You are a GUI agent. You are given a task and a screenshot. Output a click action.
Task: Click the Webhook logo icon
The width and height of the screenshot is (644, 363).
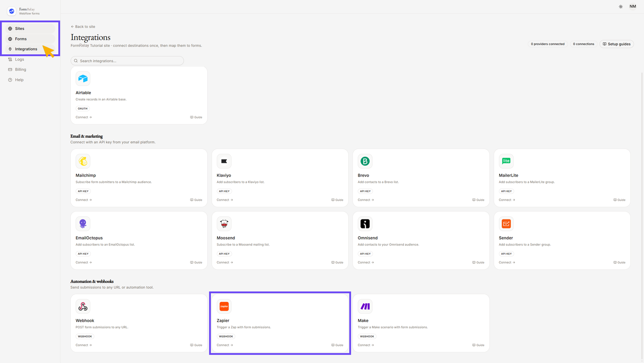coord(83,306)
